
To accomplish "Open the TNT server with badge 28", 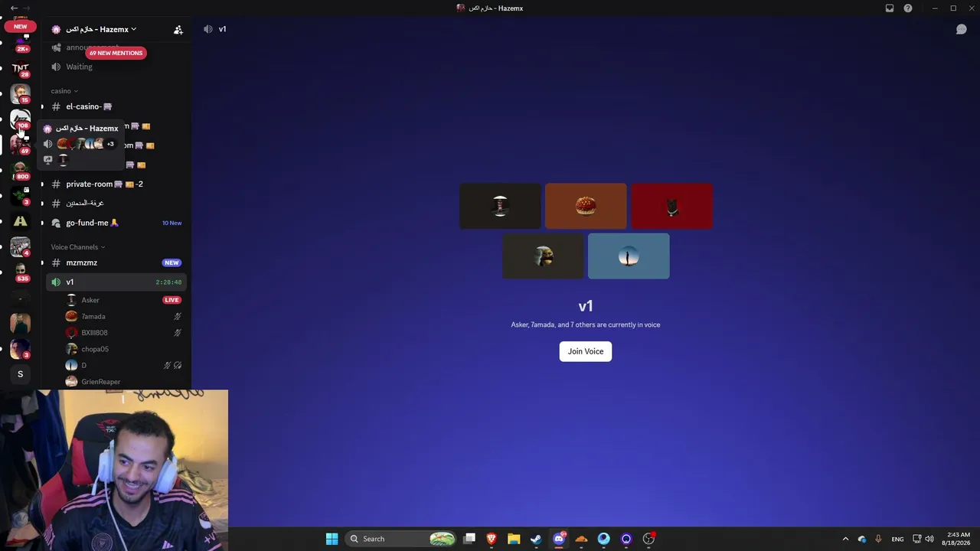I will point(21,68).
